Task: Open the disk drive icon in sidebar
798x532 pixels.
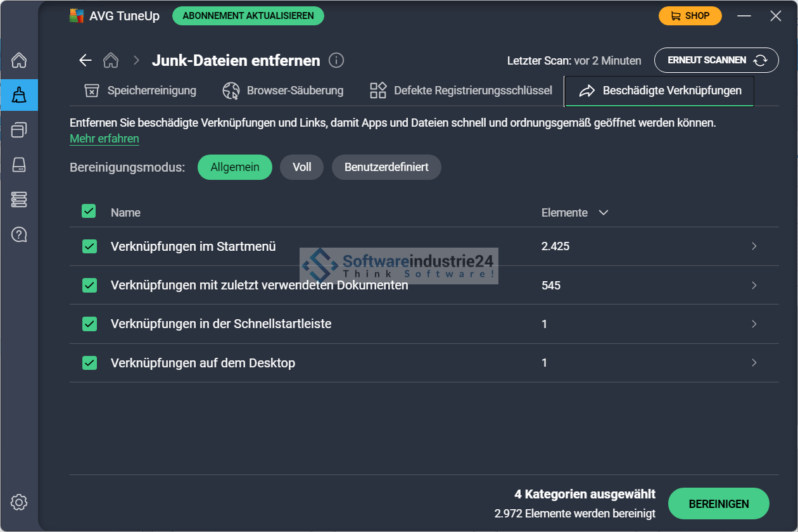Action: [19, 165]
